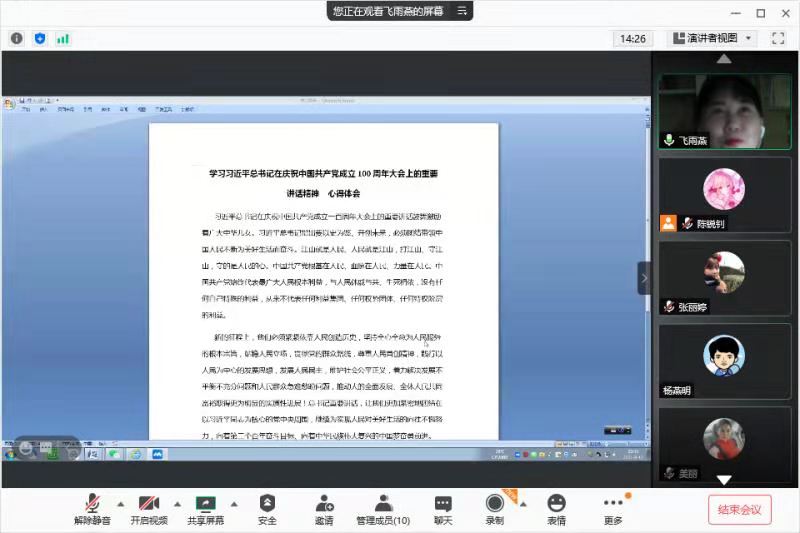Start sharing with 共享屏幕 icon
The height and width of the screenshot is (533, 800).
click(206, 503)
